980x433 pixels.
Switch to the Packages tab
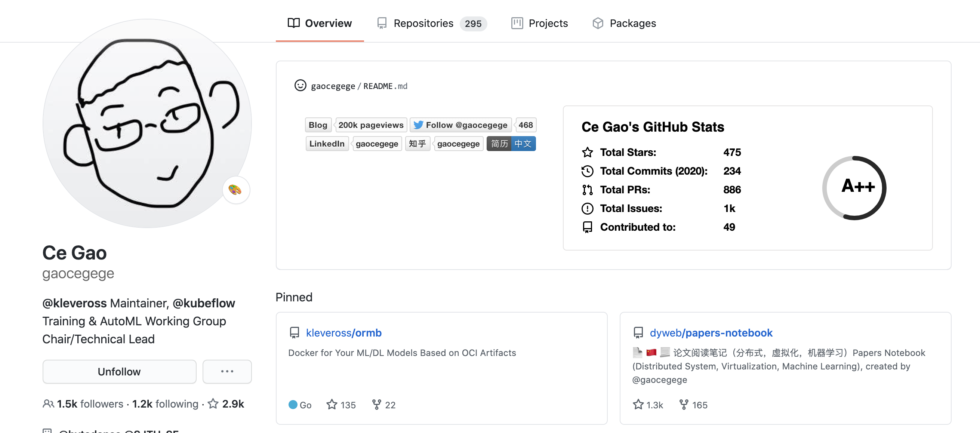(624, 23)
